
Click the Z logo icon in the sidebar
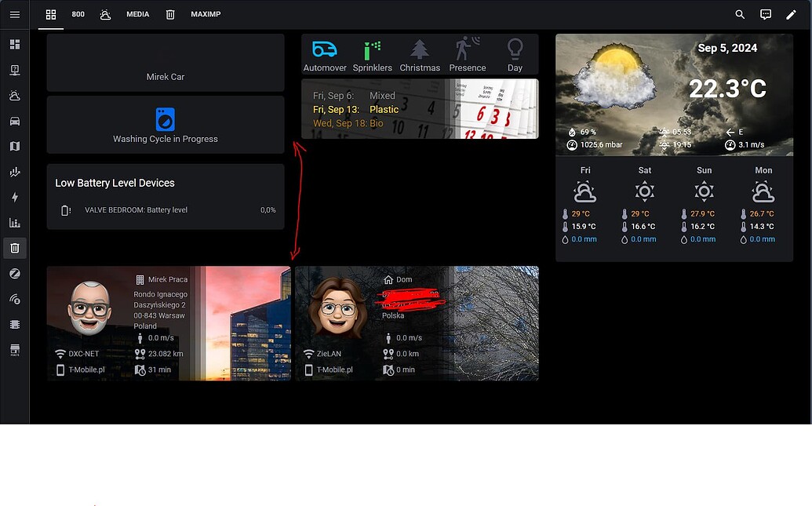click(15, 273)
